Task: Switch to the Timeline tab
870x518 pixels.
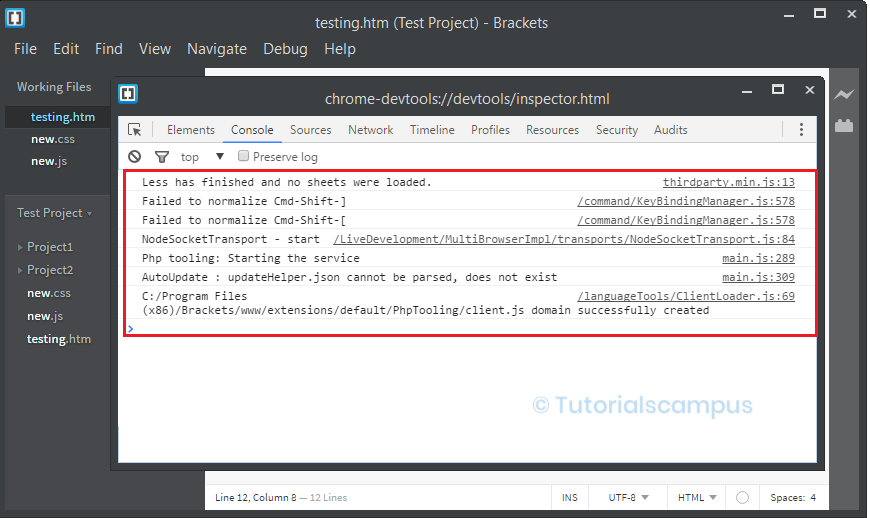Action: [432, 130]
